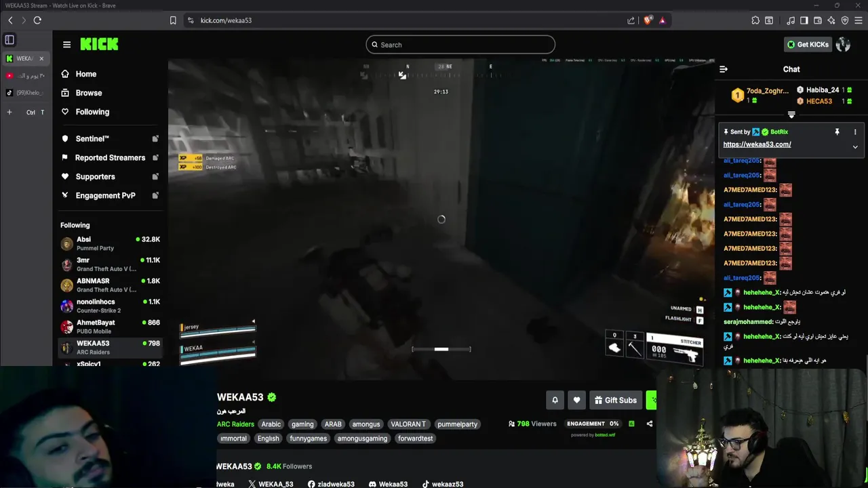Collapse the Kick sidebar hamburger menu
Viewport: 868px width, 488px height.
tap(66, 45)
